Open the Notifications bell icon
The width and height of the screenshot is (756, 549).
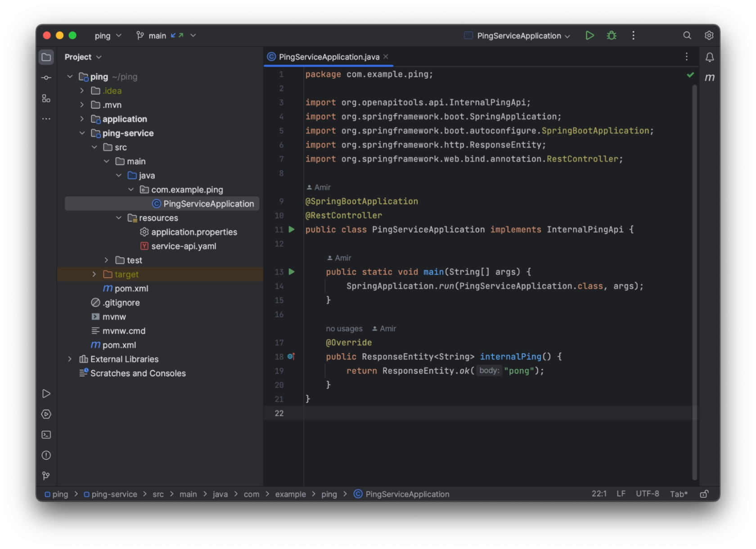710,57
